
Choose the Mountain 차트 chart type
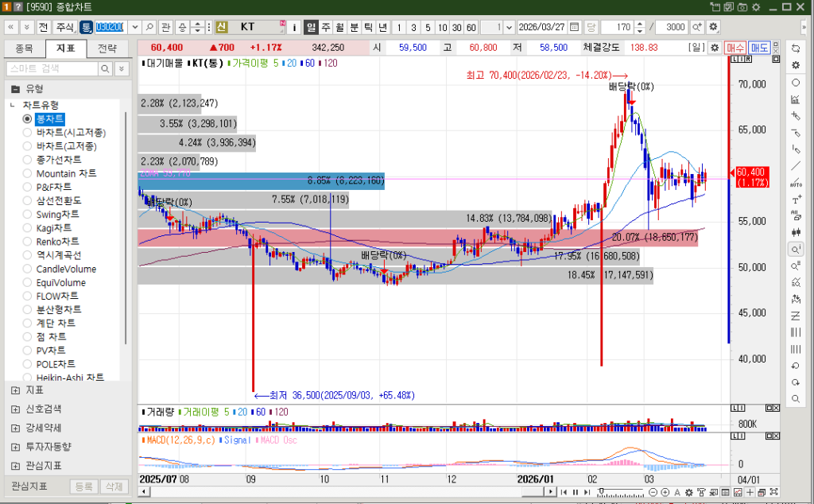(28, 173)
